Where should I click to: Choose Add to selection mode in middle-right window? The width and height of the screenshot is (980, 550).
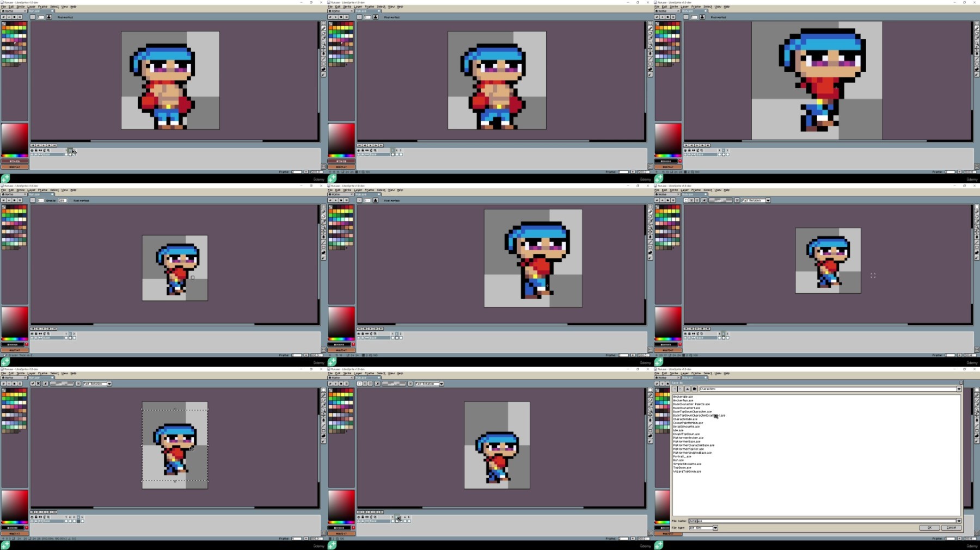click(691, 200)
